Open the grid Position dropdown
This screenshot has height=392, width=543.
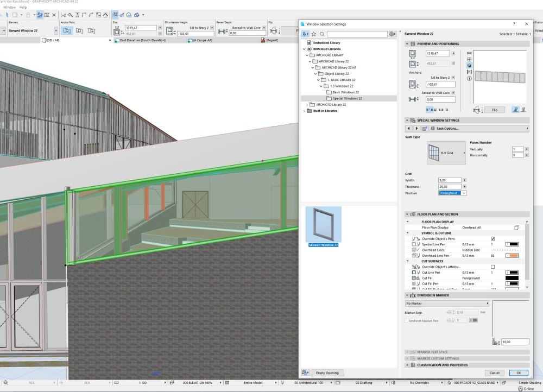click(452, 193)
